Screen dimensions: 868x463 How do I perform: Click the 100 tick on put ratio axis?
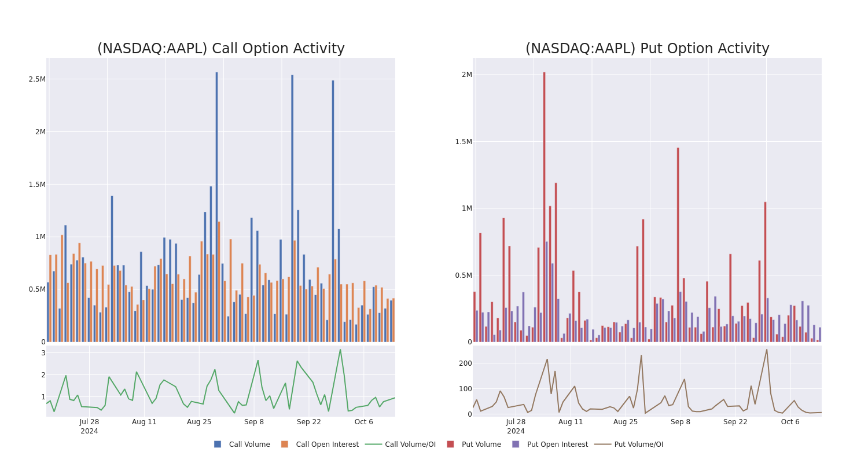(466, 389)
